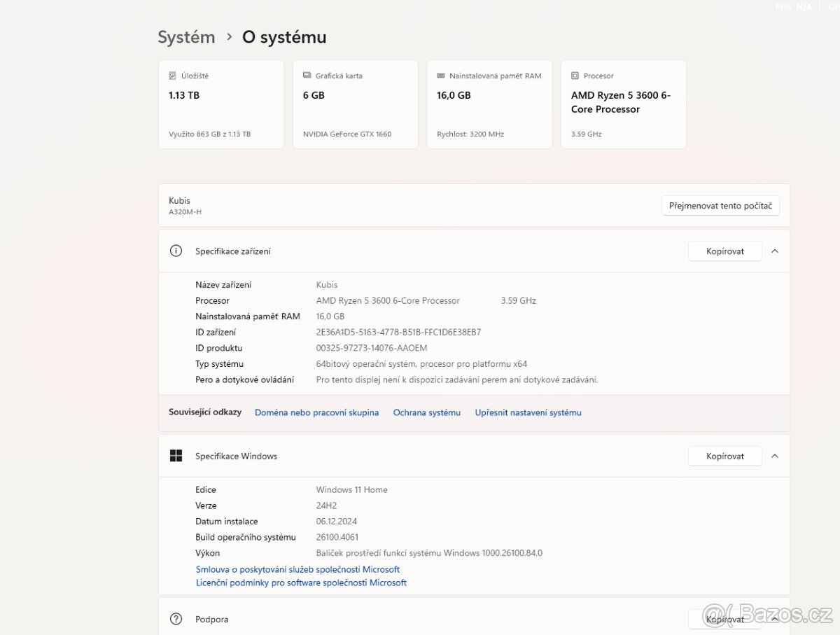Click the A320M-H model text

[185, 212]
